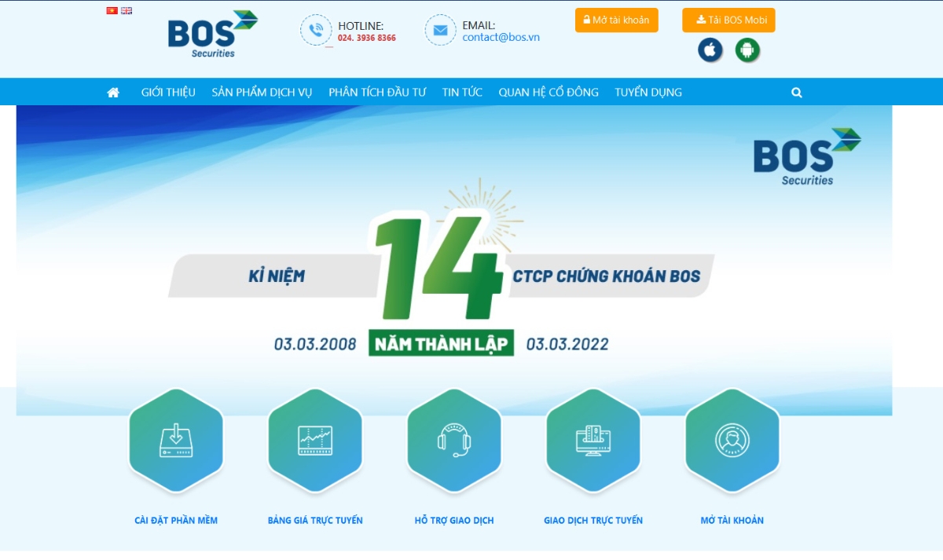Switch site language to English flag

(x=125, y=10)
